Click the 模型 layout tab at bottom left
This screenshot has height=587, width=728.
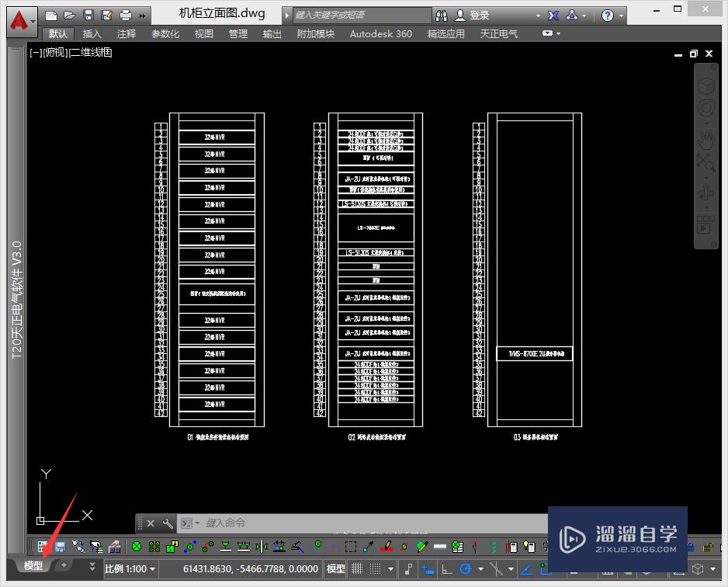[33, 566]
